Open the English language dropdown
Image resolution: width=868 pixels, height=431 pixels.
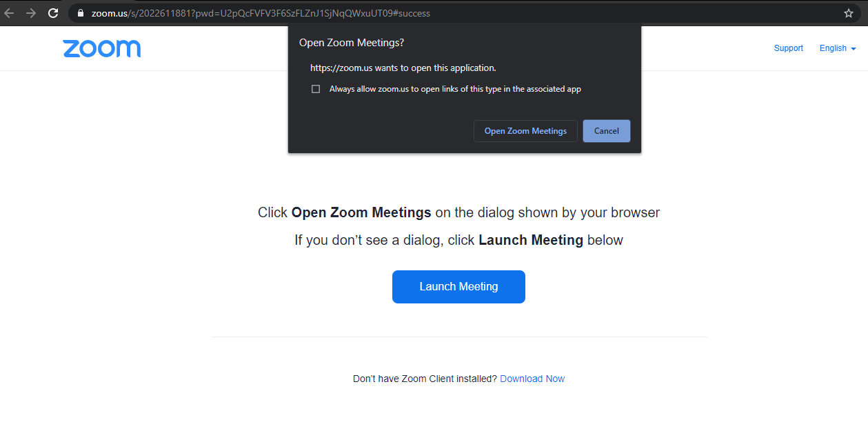point(833,48)
